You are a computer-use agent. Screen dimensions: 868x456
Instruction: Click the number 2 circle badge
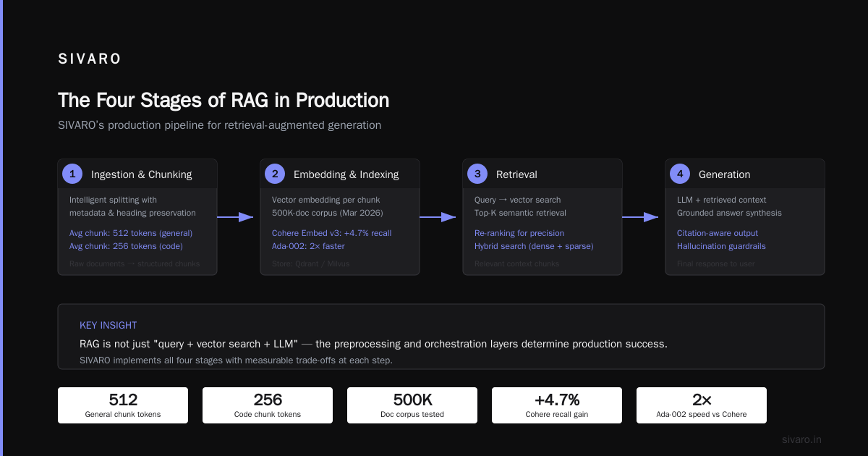pos(275,174)
